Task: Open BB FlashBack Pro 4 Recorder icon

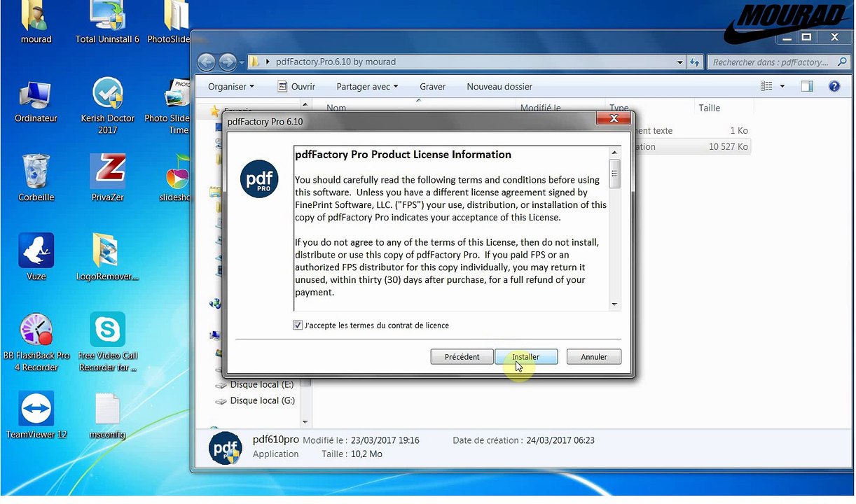Action: coord(36,342)
